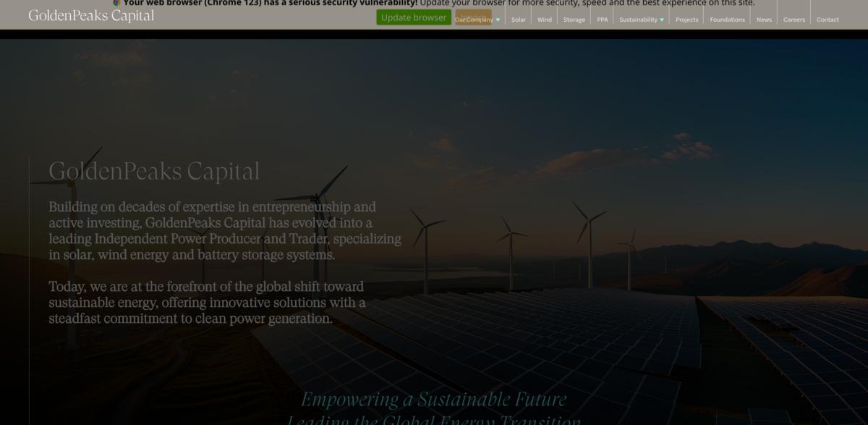Open the Solar menu item
This screenshot has width=868, height=425.
pyautogui.click(x=518, y=20)
